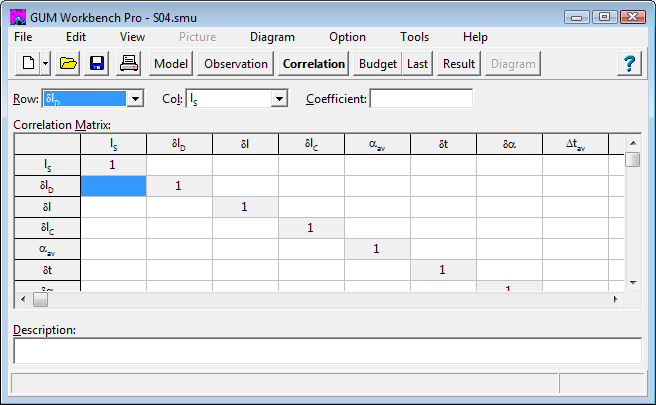Expand the Col dropdown list
The image size is (656, 405).
[280, 99]
